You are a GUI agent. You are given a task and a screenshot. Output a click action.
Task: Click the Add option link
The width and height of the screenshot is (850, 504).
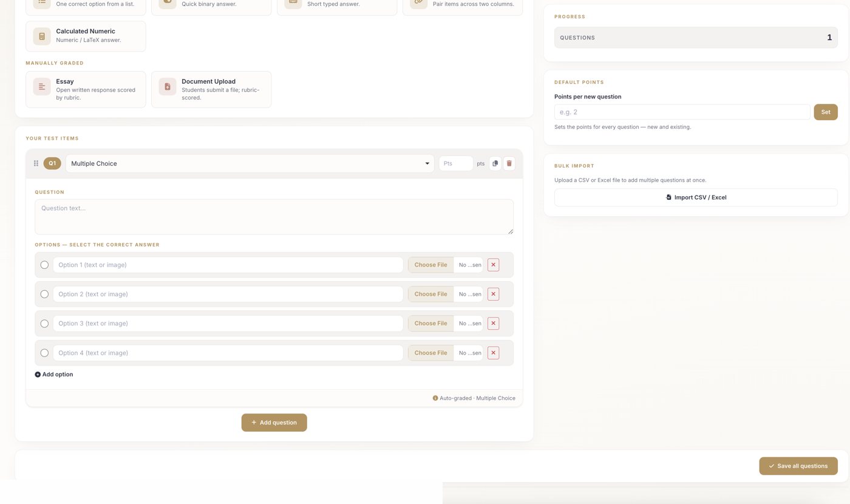54,375
